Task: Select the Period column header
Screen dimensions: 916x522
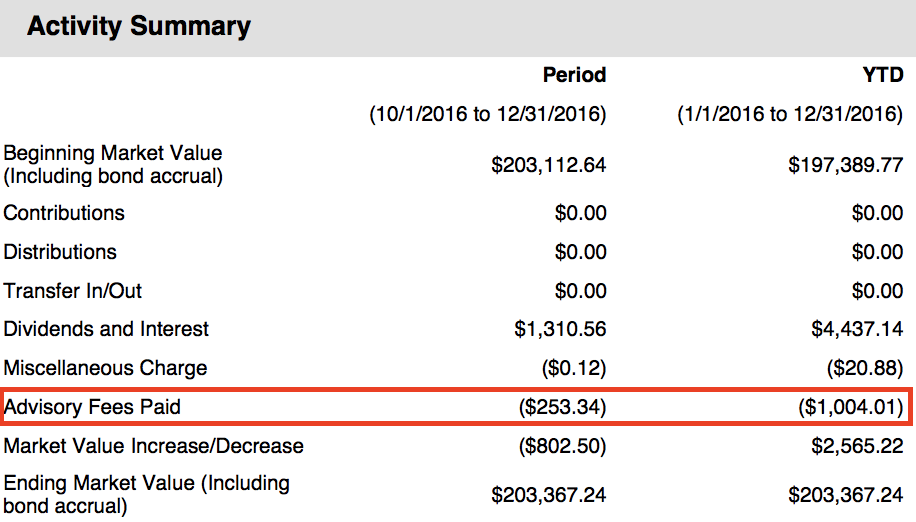Action: pos(574,75)
